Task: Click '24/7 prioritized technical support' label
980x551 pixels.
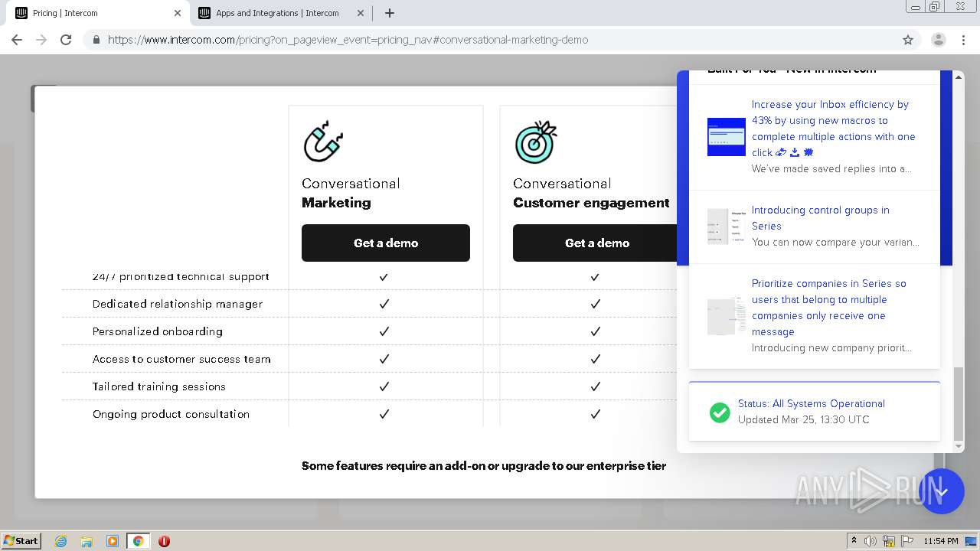Action: point(181,276)
